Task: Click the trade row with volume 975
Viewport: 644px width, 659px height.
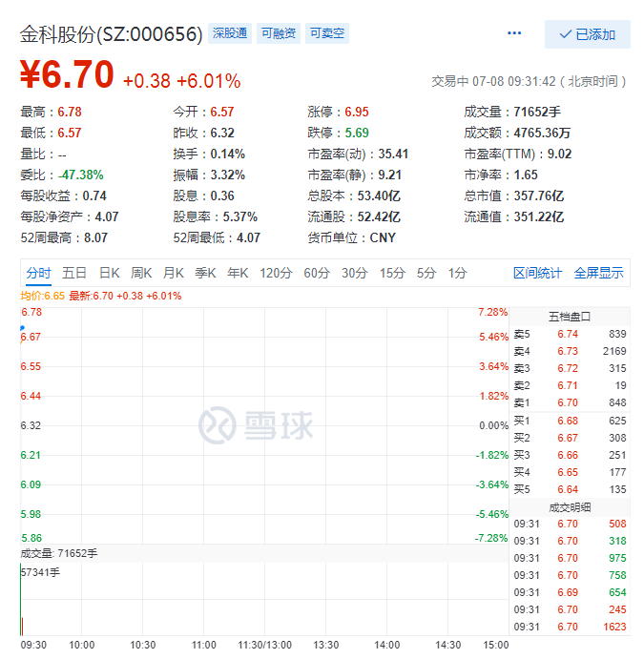Action: 570,558
